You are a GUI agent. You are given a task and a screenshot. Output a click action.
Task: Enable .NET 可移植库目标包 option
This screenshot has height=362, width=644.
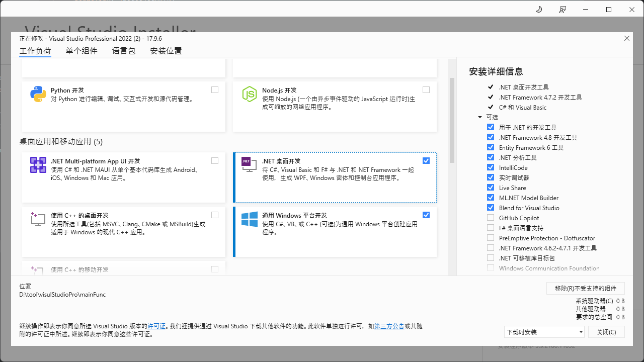pyautogui.click(x=491, y=258)
